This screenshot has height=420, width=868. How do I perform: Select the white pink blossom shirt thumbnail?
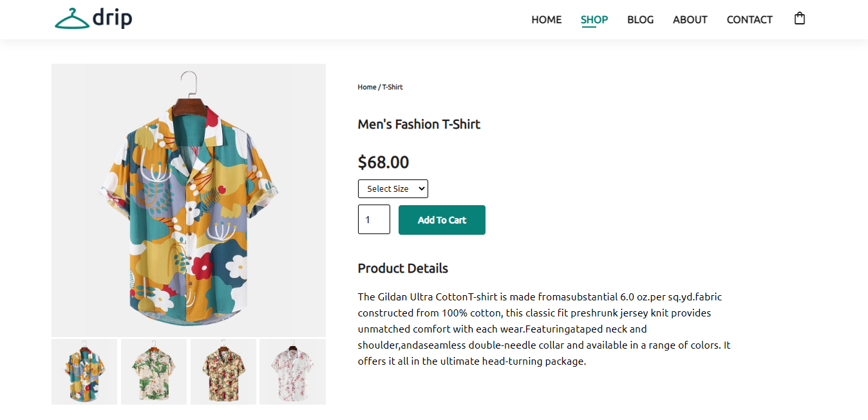point(292,372)
